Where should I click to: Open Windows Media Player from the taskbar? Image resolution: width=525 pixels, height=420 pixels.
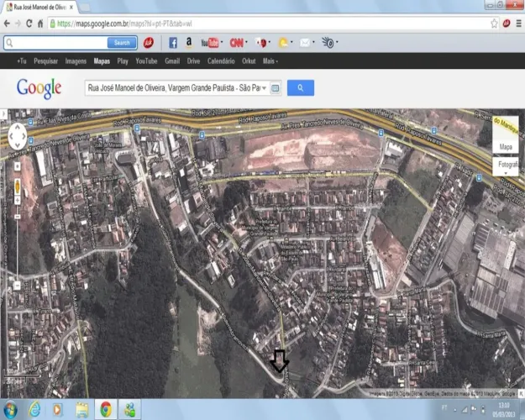click(x=57, y=409)
